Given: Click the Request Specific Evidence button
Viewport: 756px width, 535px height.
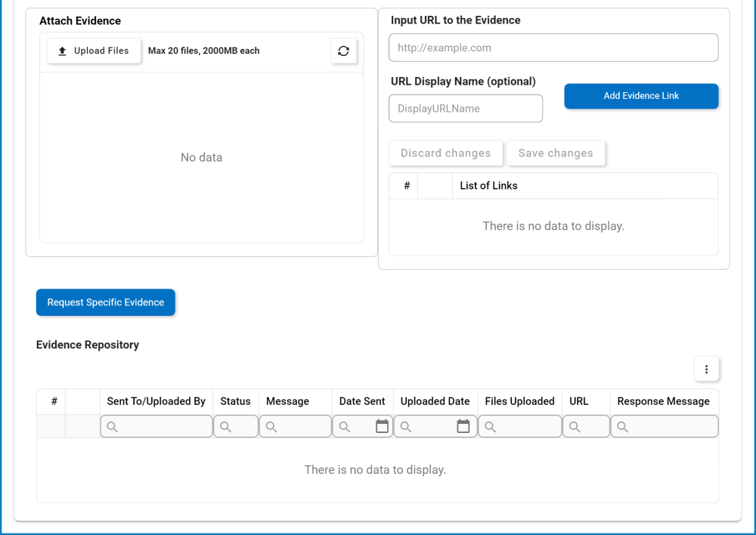Looking at the screenshot, I should [x=105, y=302].
